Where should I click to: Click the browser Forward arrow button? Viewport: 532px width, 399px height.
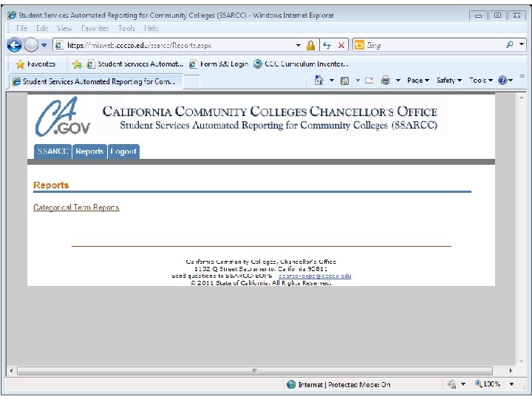point(31,45)
